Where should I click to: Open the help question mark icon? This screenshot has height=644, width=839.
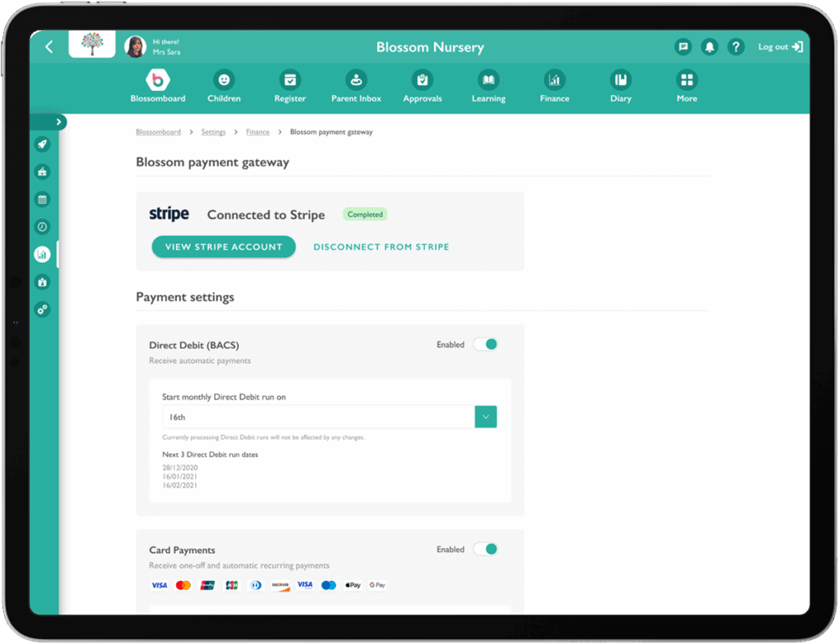tap(736, 47)
